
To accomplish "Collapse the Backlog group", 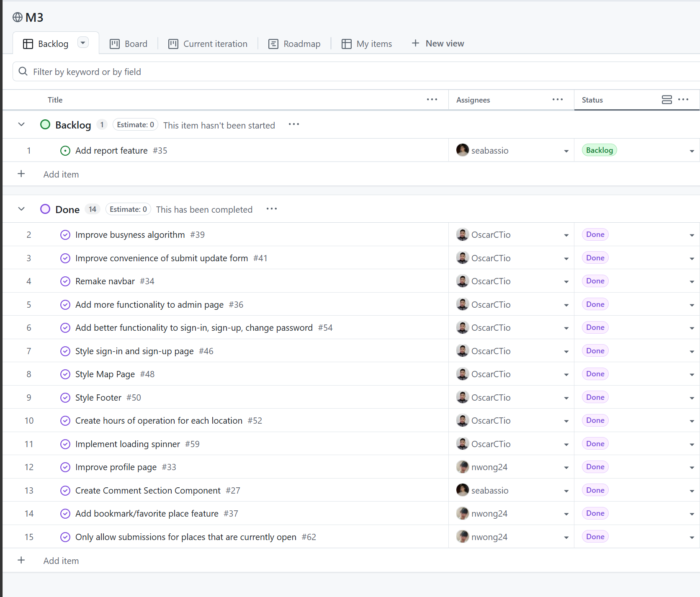I will click(21, 125).
